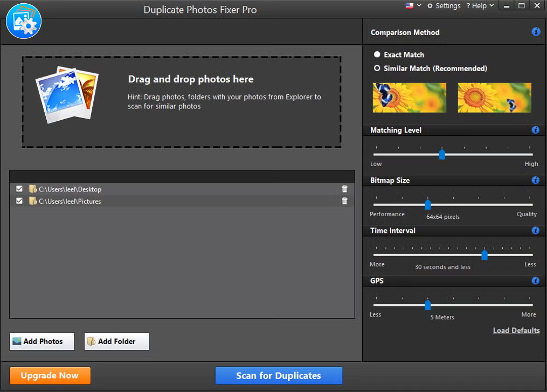Choose Similar Match (Recommended) option
The image size is (547, 392).
pos(377,68)
